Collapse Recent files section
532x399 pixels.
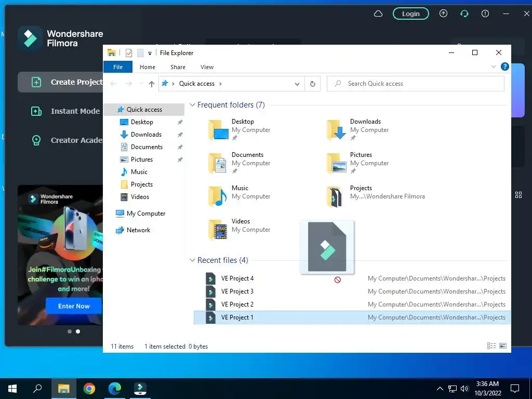click(192, 260)
